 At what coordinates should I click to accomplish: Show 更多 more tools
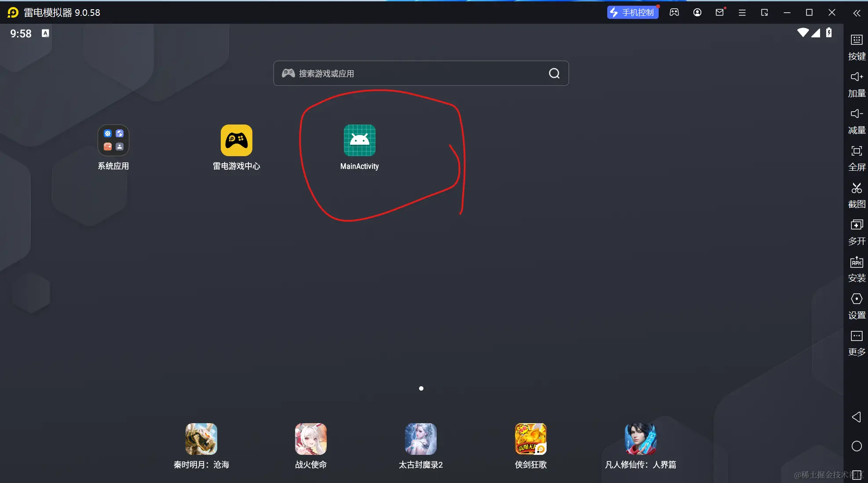click(857, 343)
